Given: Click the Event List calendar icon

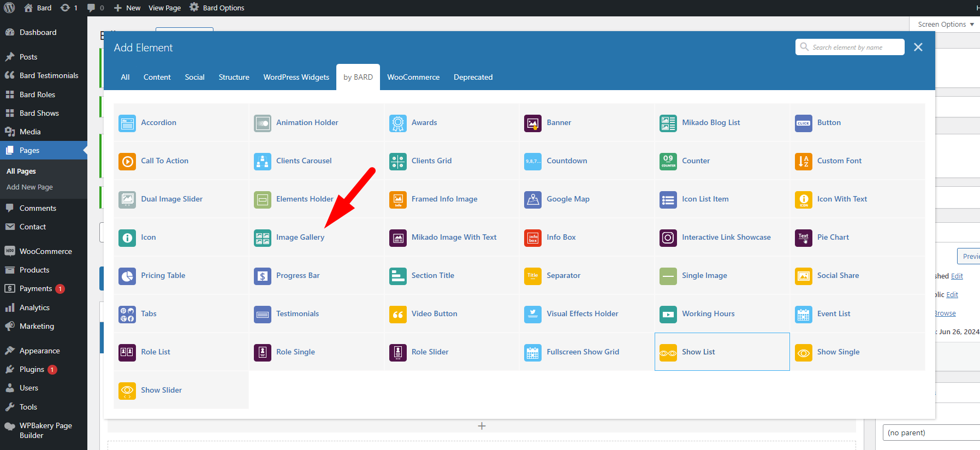Looking at the screenshot, I should (804, 314).
